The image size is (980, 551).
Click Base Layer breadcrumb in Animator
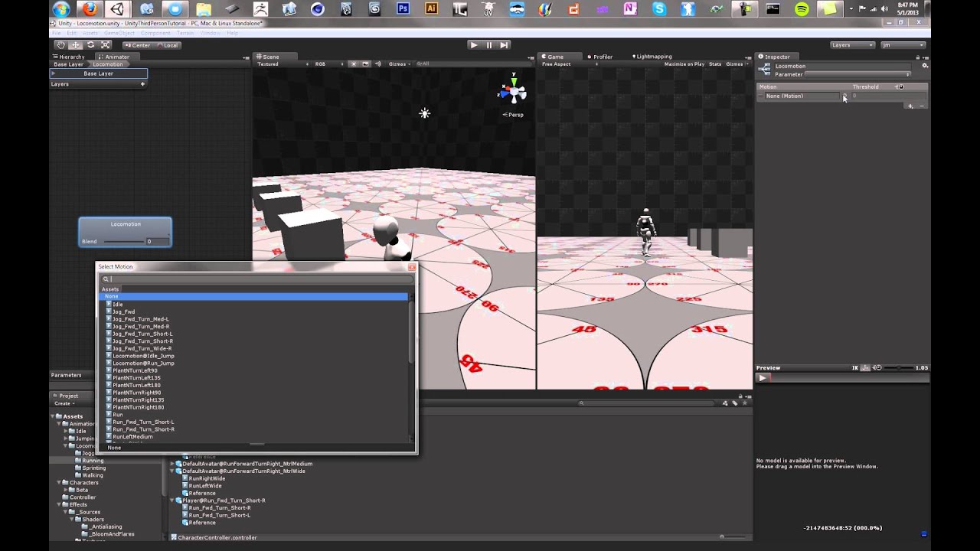point(69,64)
